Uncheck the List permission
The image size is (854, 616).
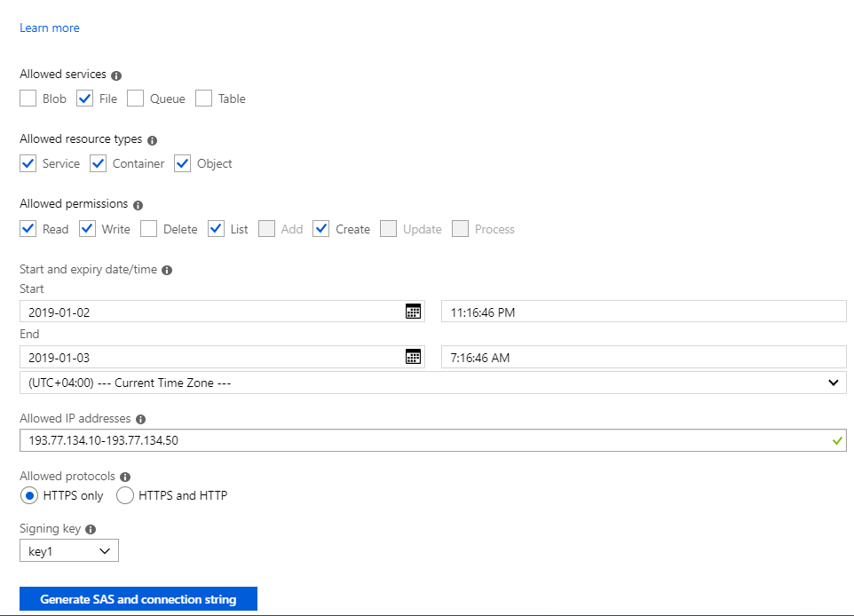point(217,229)
